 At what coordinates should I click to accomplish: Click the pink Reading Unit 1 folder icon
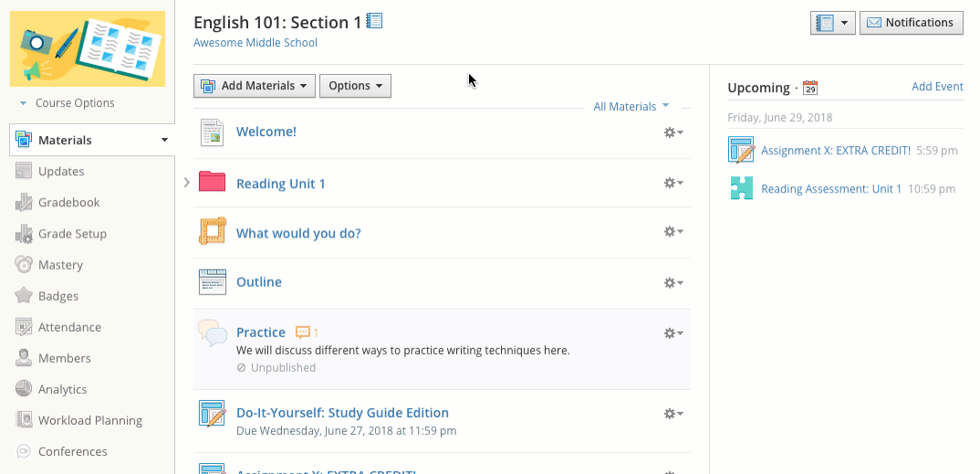(212, 183)
